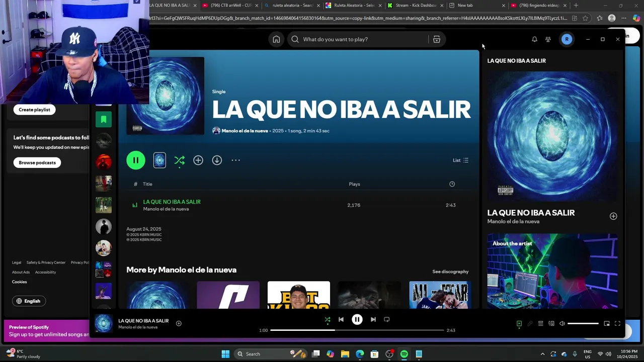This screenshot has width=644, height=362.
Task: Change the List view mode
Action: click(x=460, y=160)
